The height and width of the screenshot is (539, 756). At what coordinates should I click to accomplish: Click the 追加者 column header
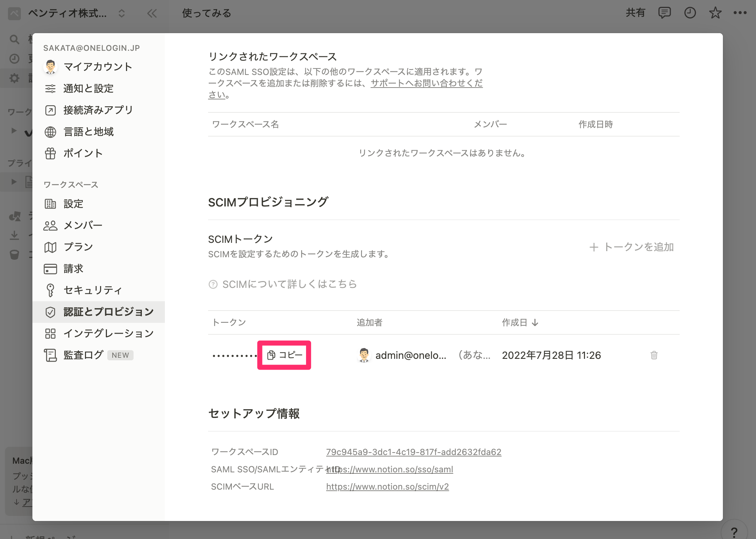click(369, 322)
